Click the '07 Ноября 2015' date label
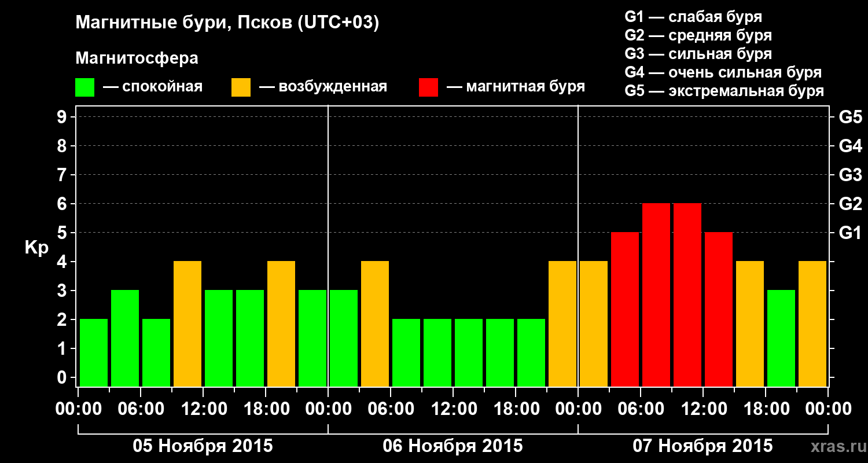Screen dimensions: 868x463 (x=703, y=446)
